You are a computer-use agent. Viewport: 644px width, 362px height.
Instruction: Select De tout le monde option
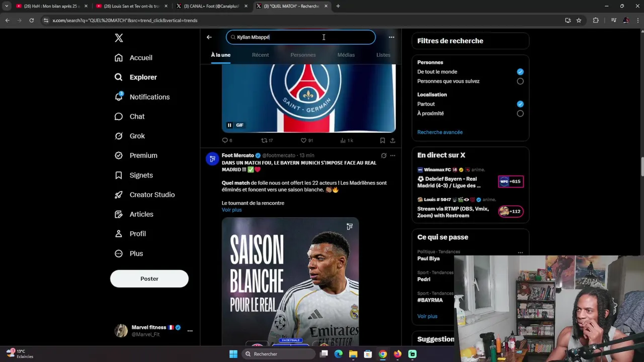pos(520,72)
